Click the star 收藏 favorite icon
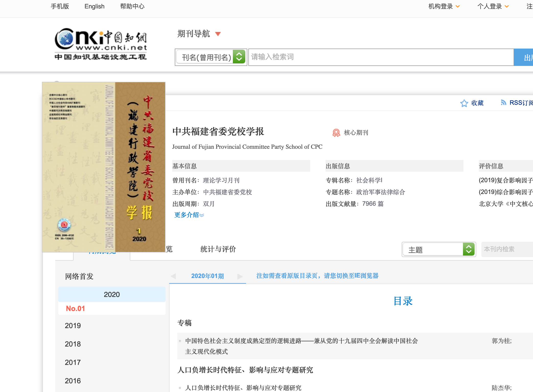The image size is (533, 392). 464,103
